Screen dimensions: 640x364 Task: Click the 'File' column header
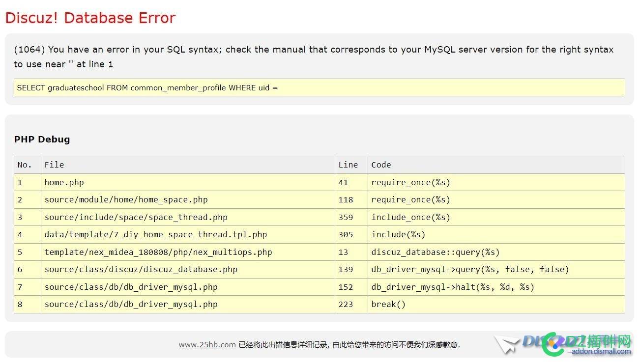[x=188, y=165]
